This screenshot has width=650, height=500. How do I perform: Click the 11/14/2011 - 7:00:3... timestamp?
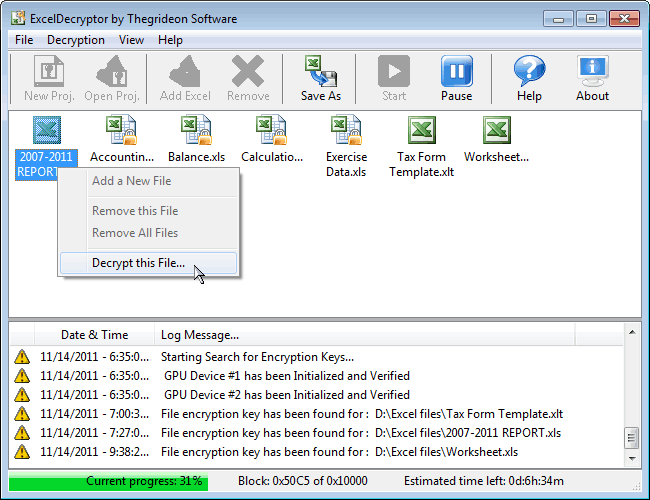click(x=95, y=414)
